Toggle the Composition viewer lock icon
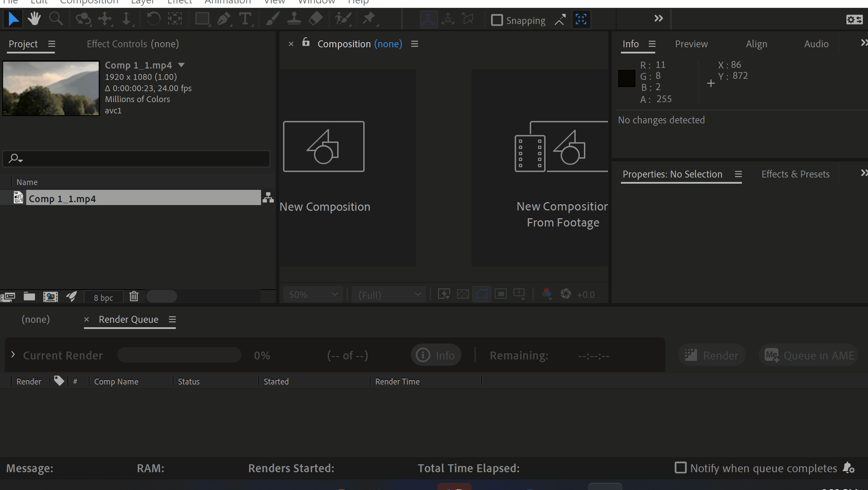This screenshot has width=868, height=490. tap(306, 42)
